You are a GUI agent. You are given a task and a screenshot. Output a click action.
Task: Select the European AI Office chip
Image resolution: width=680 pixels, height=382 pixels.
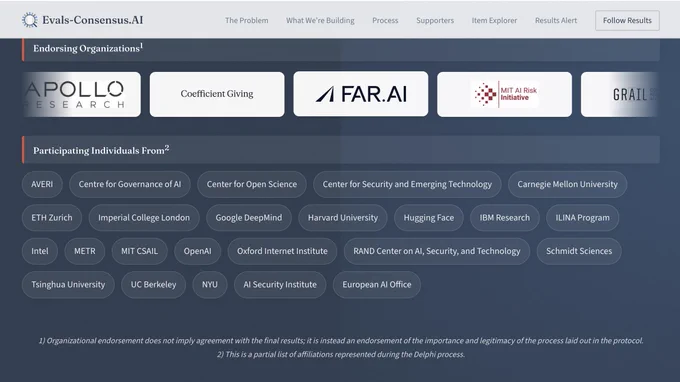pos(377,285)
